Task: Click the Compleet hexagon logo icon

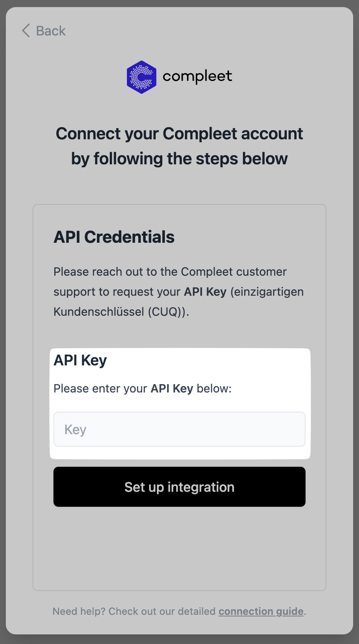Action: [142, 77]
